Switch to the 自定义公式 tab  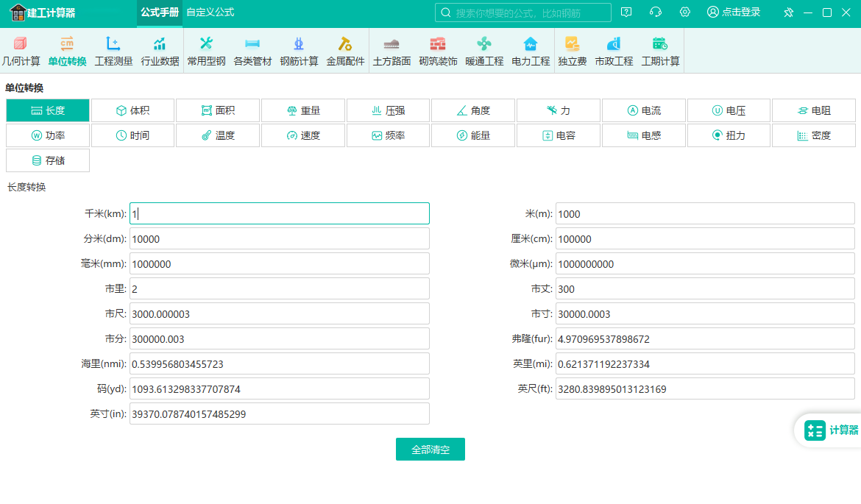[210, 13]
